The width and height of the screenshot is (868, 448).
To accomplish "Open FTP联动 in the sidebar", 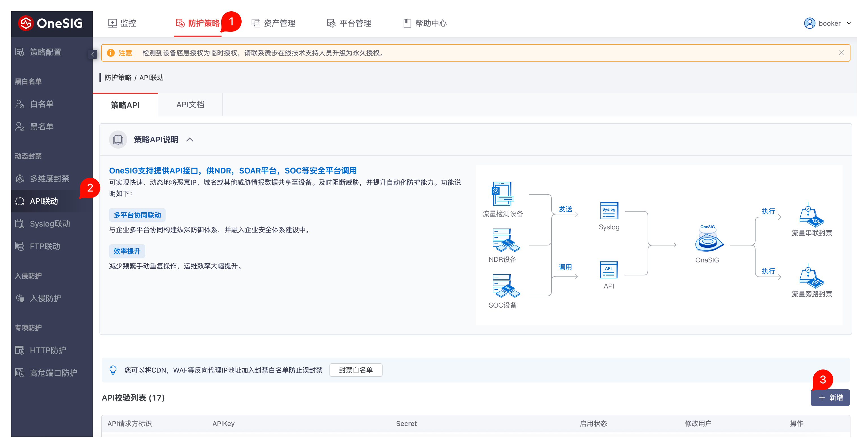I will (x=51, y=246).
